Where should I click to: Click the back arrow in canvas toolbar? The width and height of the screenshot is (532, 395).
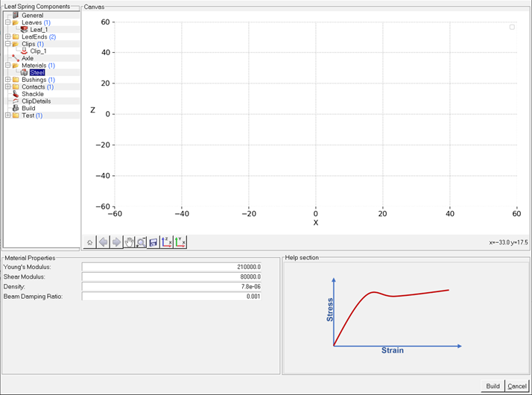[104, 242]
